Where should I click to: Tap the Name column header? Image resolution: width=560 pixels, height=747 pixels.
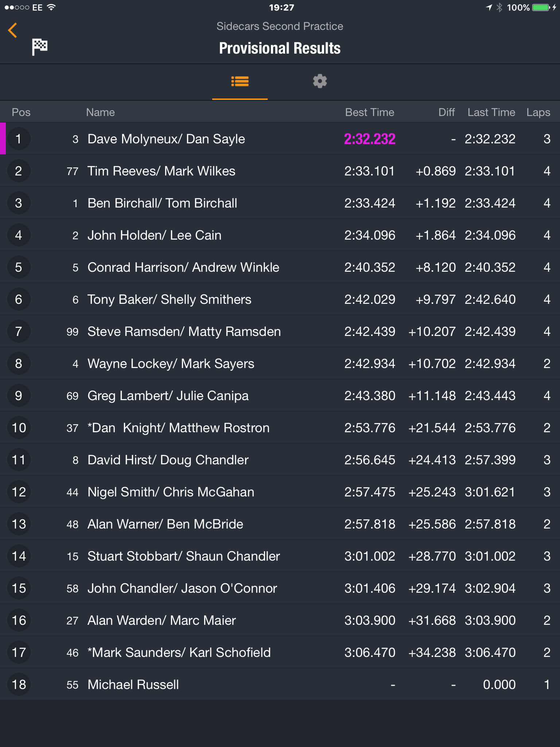[100, 112]
